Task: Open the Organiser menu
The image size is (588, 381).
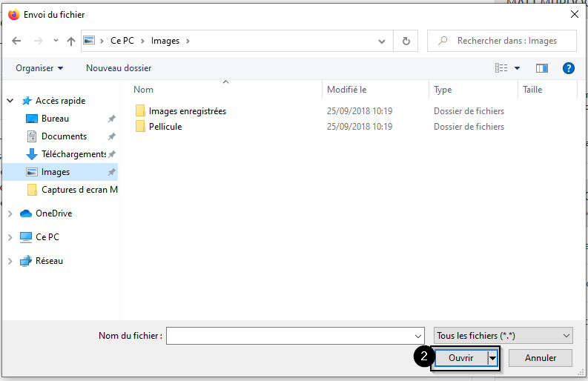Action: pos(39,68)
